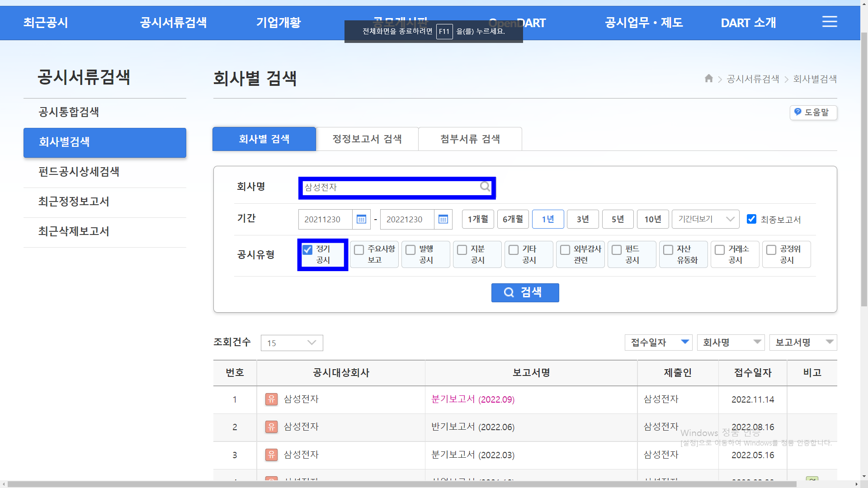Open the end date calendar picker
The height and width of the screenshot is (488, 868).
click(443, 219)
